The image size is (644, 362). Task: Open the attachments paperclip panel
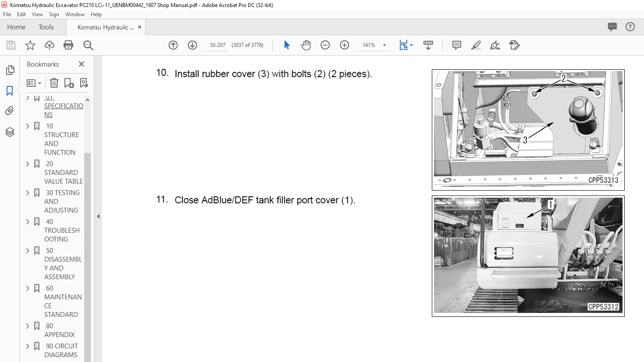(x=10, y=111)
